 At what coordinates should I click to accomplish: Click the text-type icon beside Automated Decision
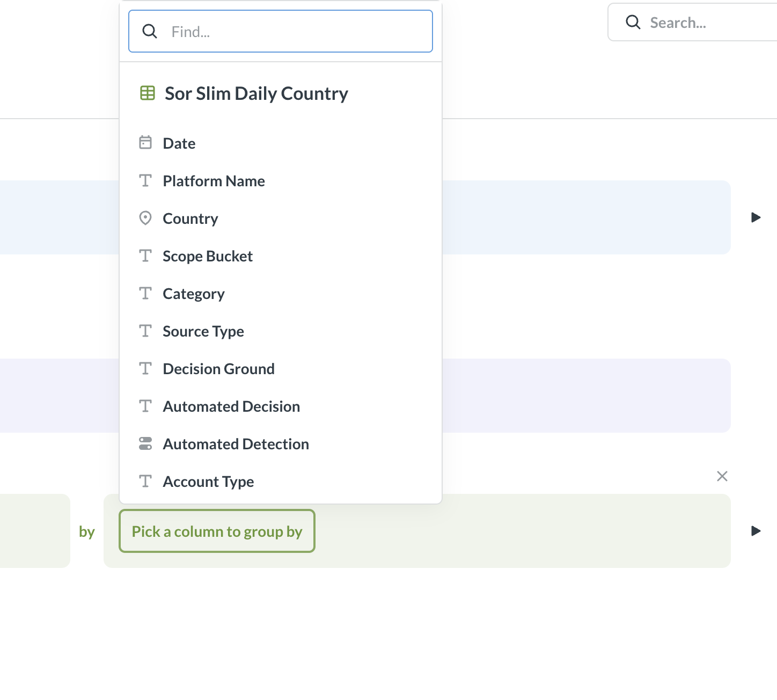(145, 406)
